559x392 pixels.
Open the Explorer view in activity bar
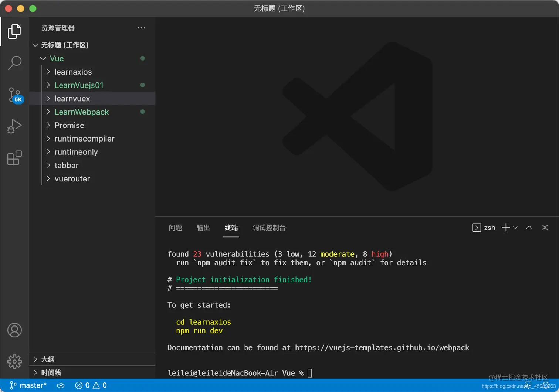tap(14, 31)
